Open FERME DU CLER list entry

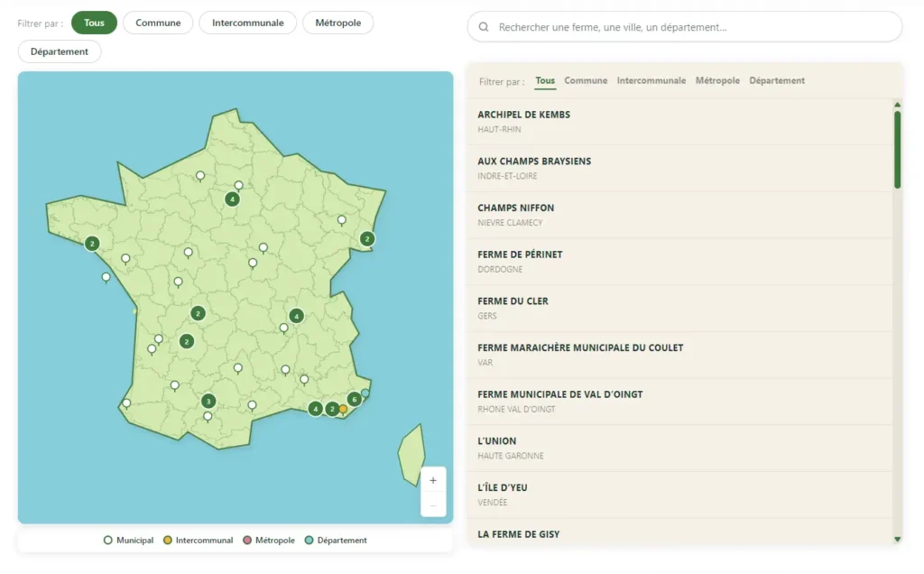(x=680, y=308)
